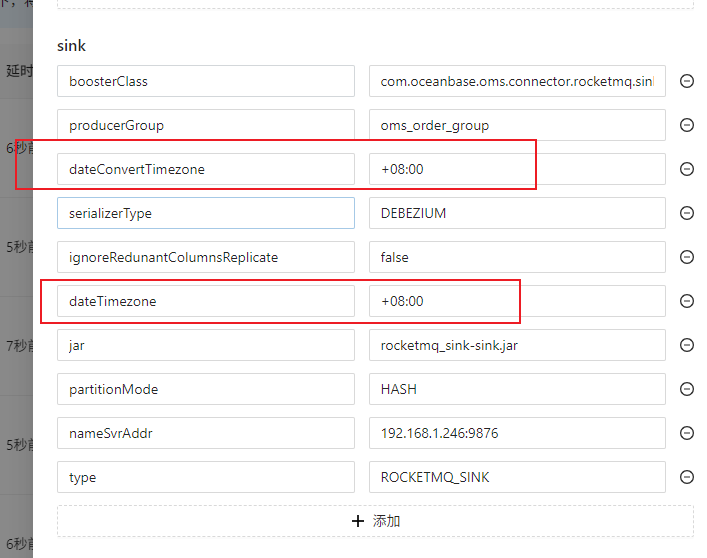The width and height of the screenshot is (707, 558).
Task: Click the dateTimezone +08:00 value field
Action: [x=516, y=301]
